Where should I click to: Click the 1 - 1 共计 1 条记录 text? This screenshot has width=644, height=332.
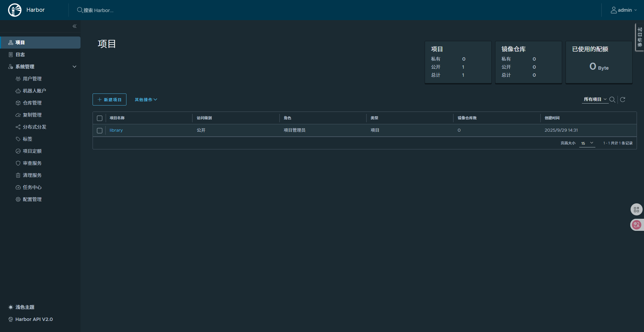[x=618, y=143]
